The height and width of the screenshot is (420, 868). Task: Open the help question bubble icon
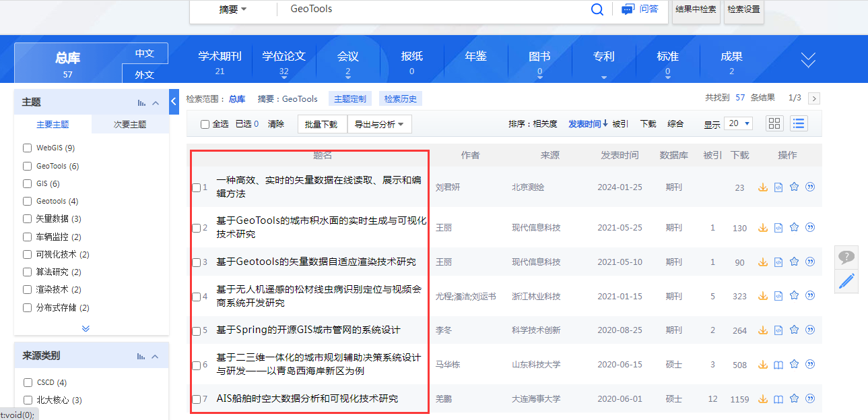[846, 257]
